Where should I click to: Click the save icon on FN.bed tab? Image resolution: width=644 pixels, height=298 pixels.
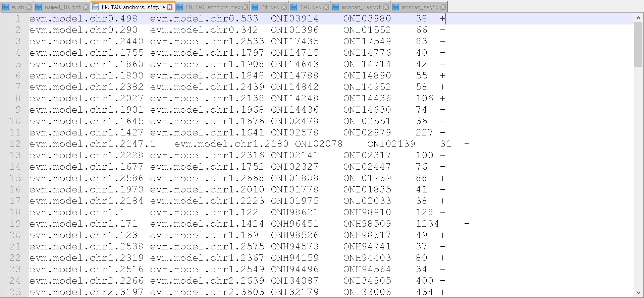point(255,7)
